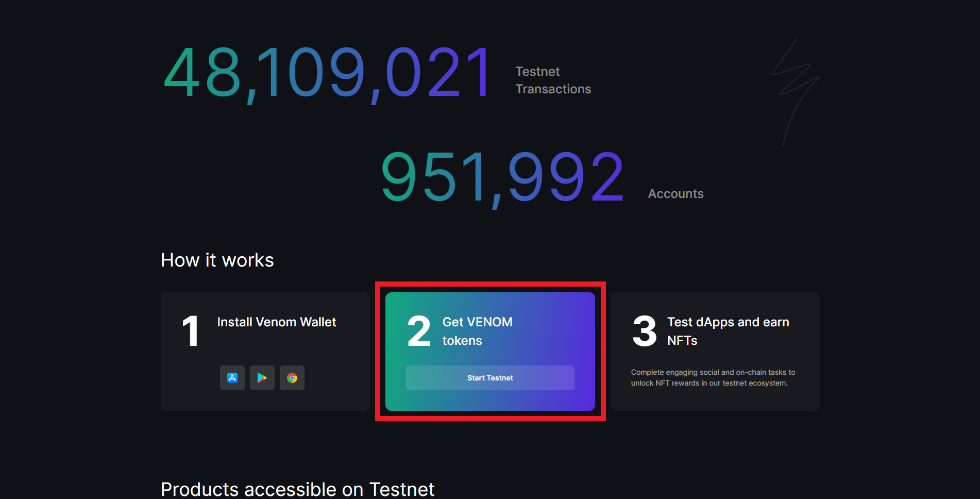Click the Get VENOM tokens title
The image size is (980, 499).
click(477, 331)
